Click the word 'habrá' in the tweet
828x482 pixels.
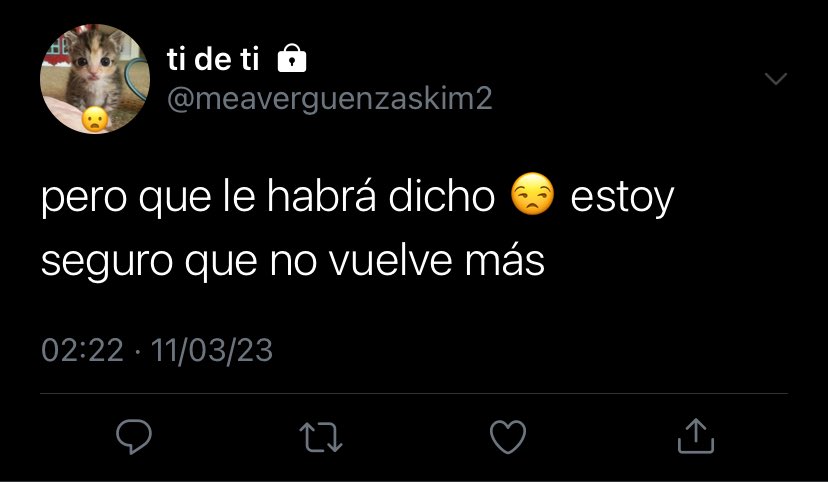pos(321,195)
